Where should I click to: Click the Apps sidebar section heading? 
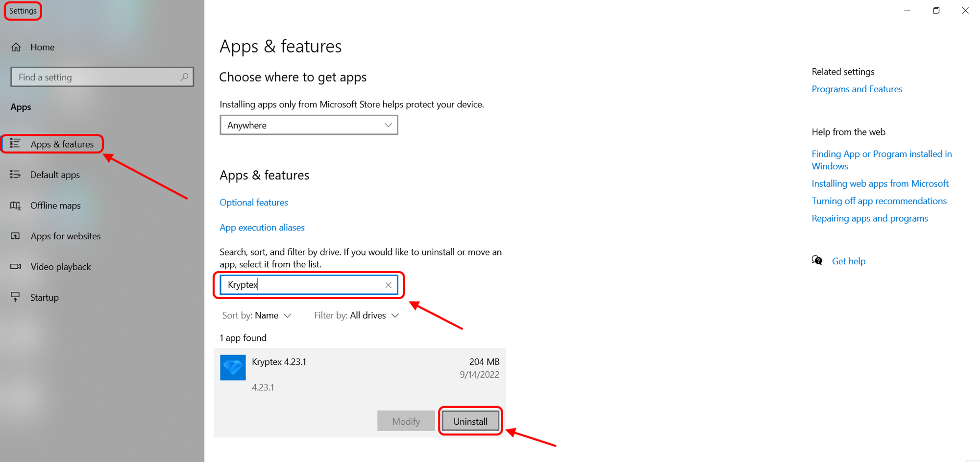click(x=21, y=107)
